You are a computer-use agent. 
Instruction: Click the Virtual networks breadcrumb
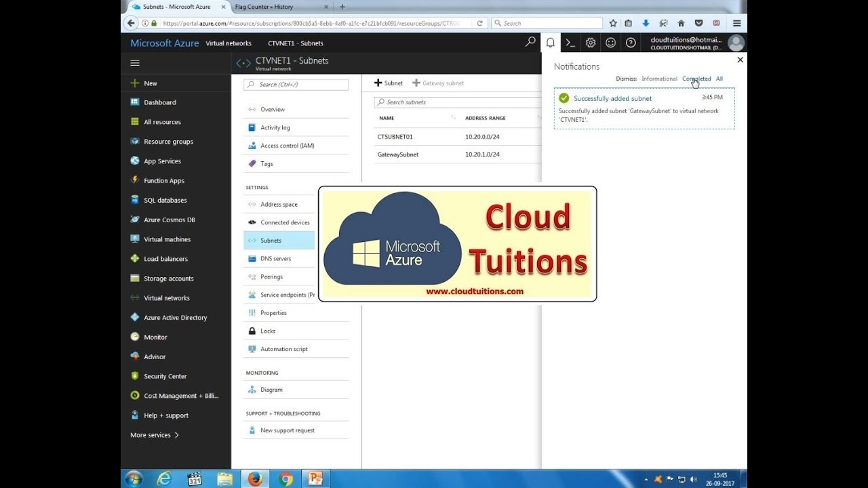(x=229, y=43)
